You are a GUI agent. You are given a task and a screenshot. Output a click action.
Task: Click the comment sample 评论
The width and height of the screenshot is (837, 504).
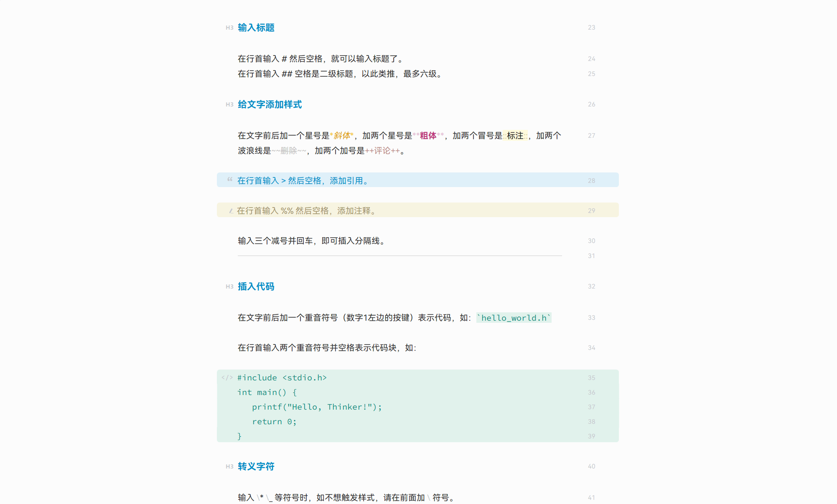tap(382, 151)
